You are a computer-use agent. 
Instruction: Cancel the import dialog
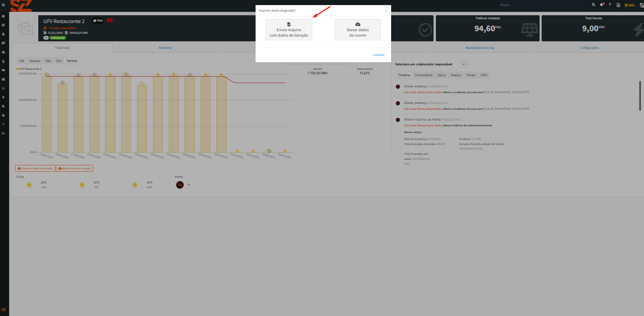click(379, 55)
